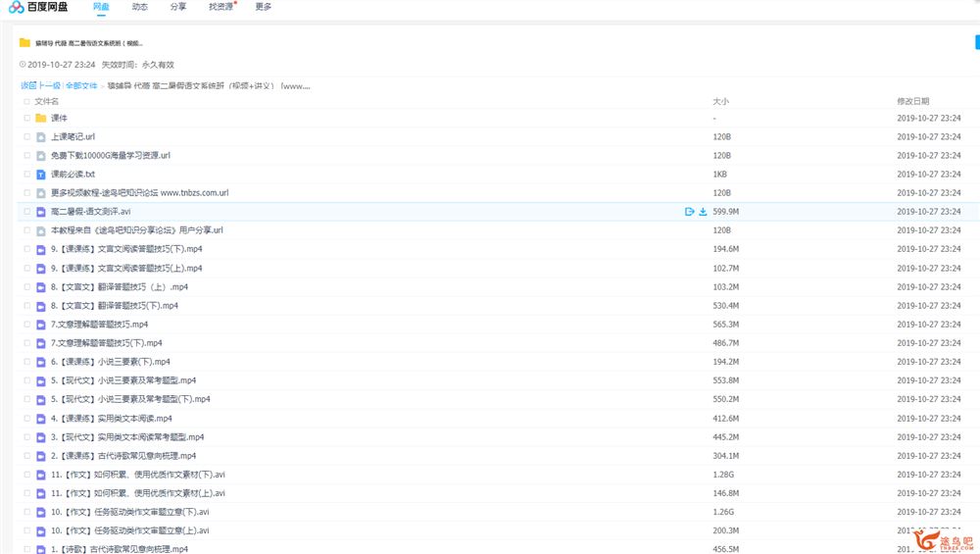Tick checkbox of 1.【诗歌】古代诗歌常见意向梳理.mp4

(26, 549)
